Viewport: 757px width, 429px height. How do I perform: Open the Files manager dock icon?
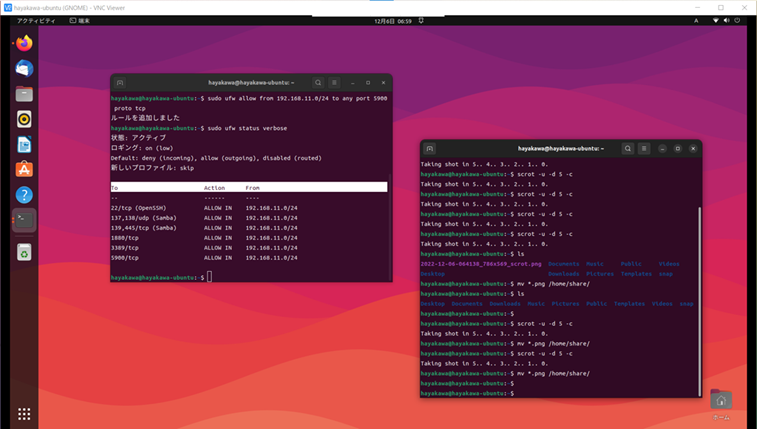pyautogui.click(x=24, y=94)
